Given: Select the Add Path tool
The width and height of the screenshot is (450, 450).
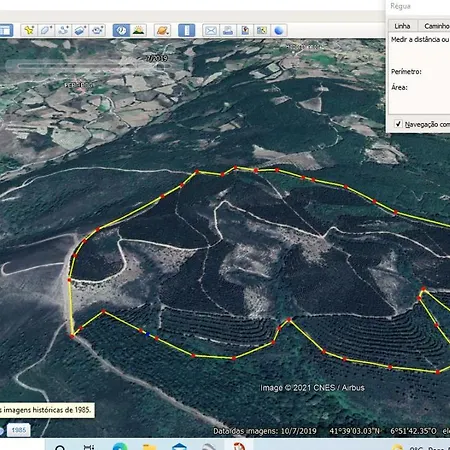Looking at the screenshot, I should (x=63, y=30).
